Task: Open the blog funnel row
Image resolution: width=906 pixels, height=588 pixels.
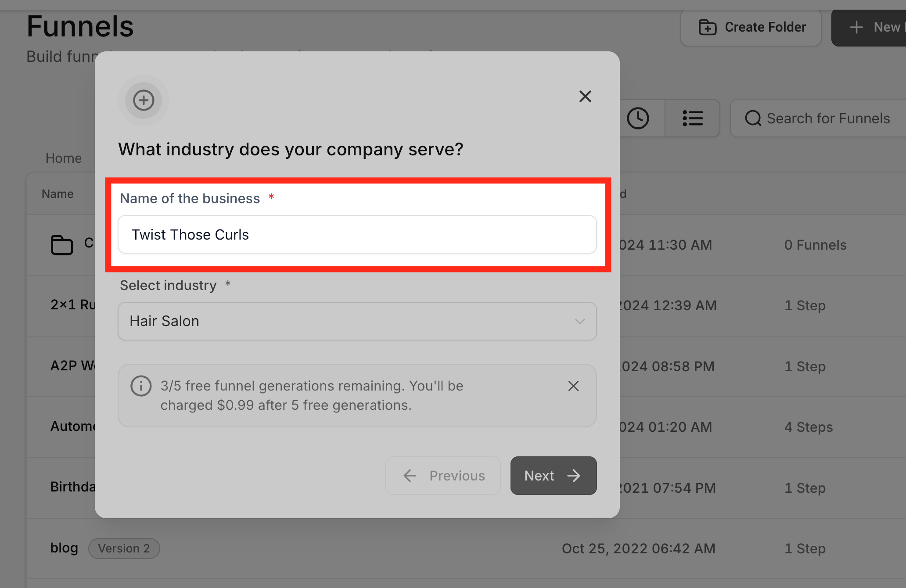Action: [64, 548]
